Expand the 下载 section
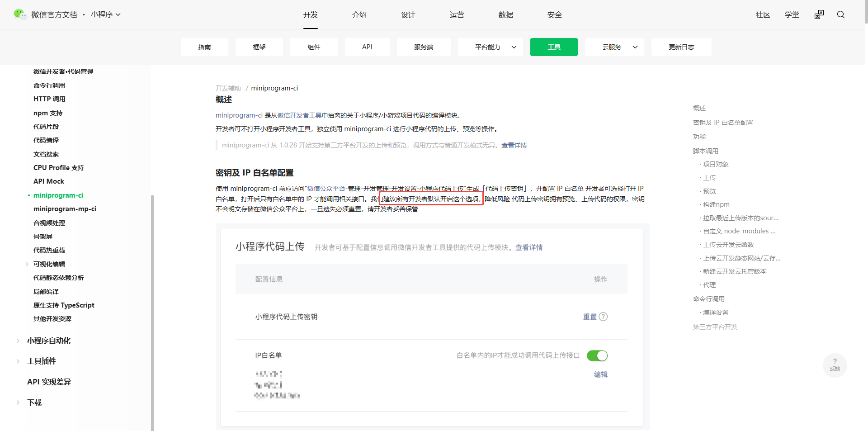Image resolution: width=868 pixels, height=431 pixels. [18, 403]
